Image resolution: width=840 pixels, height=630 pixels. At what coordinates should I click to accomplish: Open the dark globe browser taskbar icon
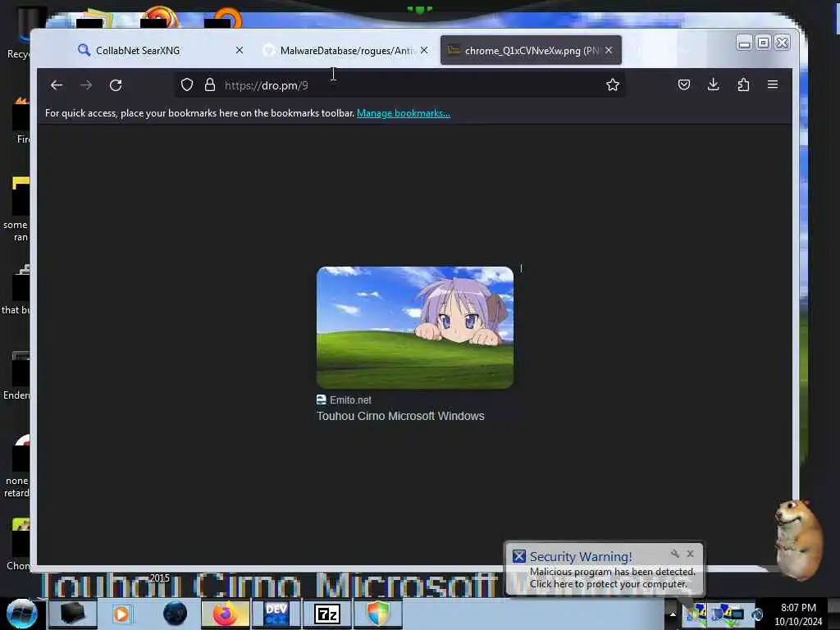(x=175, y=614)
